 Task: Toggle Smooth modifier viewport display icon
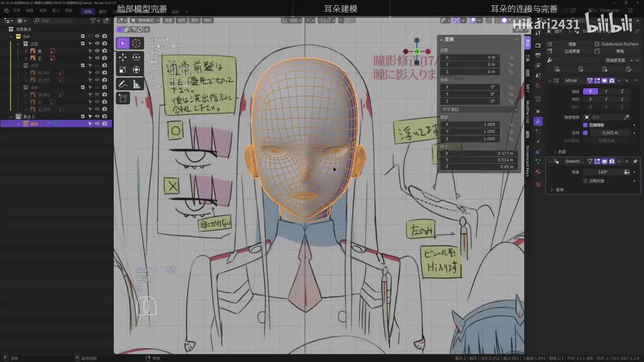[605, 161]
